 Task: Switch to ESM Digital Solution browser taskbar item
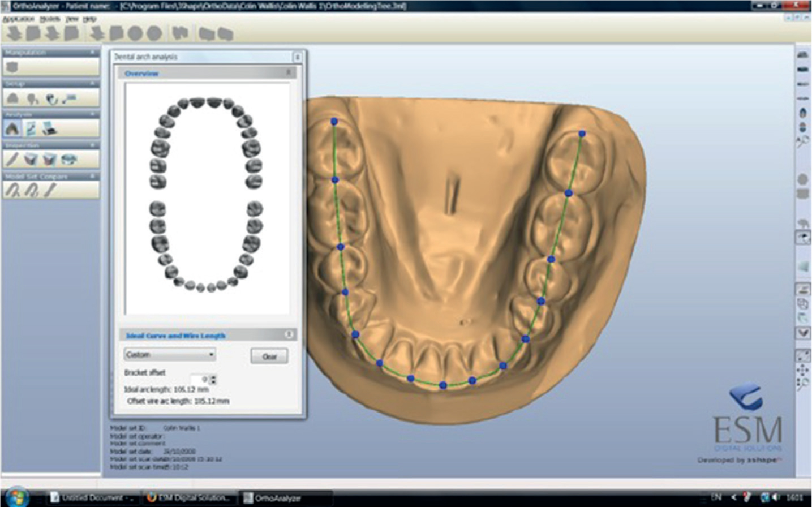(188, 498)
